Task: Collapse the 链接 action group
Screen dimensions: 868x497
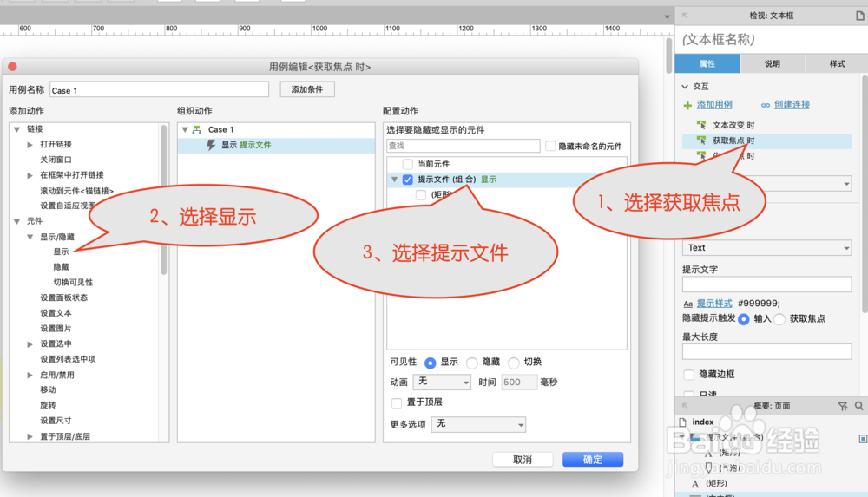Action: (16, 129)
